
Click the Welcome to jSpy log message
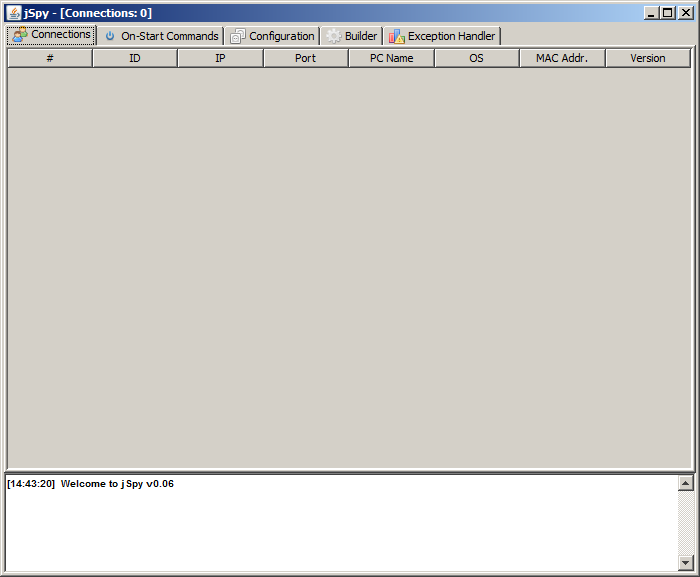tap(117, 484)
